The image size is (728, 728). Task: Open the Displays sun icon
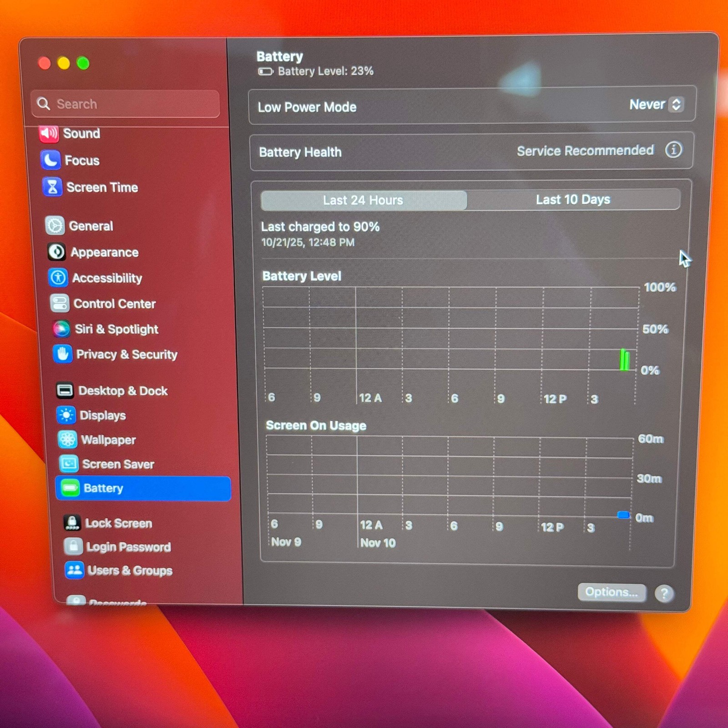pos(66,415)
